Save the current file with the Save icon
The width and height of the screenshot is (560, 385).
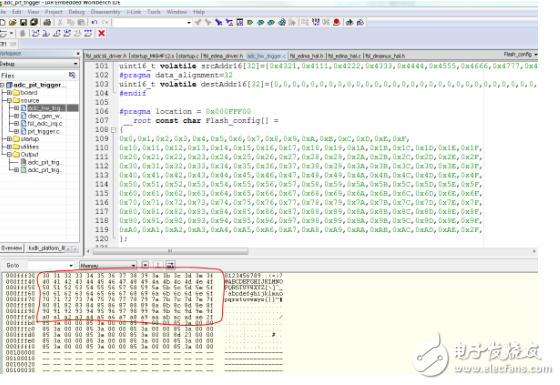[23, 22]
